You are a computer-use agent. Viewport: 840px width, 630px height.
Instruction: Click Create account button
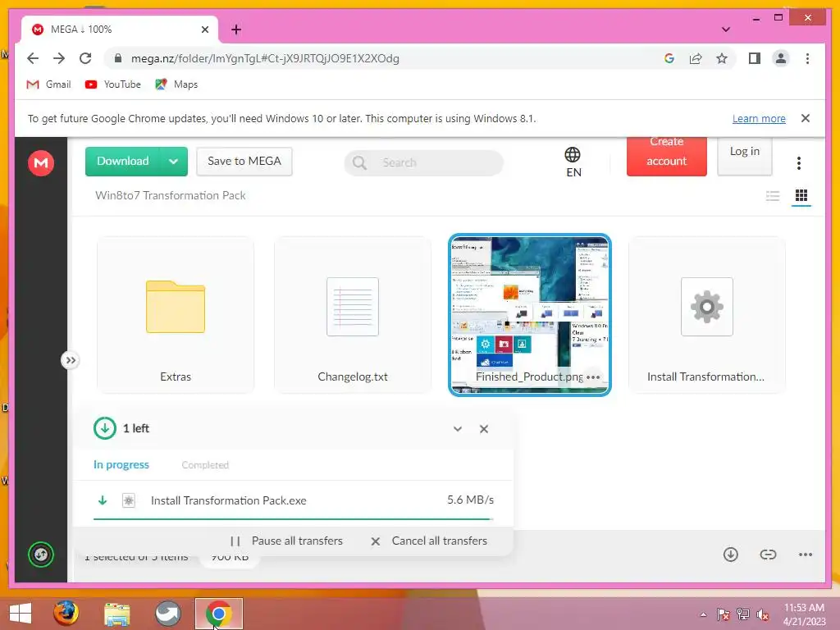pos(666,155)
